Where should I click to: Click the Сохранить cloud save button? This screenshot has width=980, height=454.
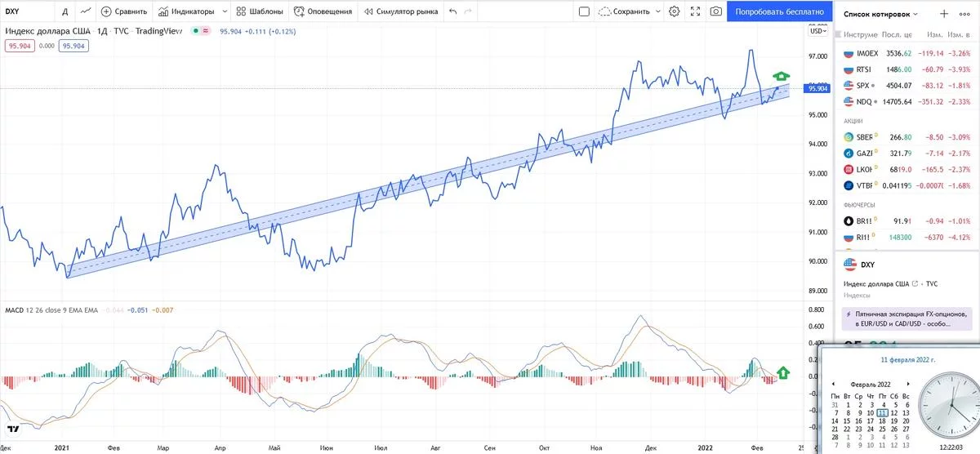(x=624, y=11)
